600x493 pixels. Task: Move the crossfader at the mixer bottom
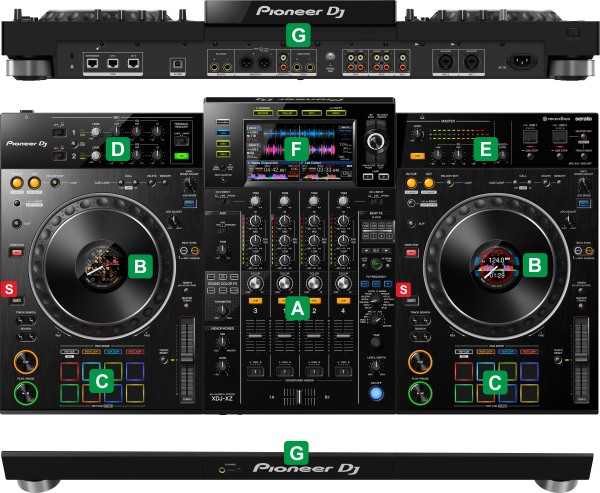click(299, 397)
